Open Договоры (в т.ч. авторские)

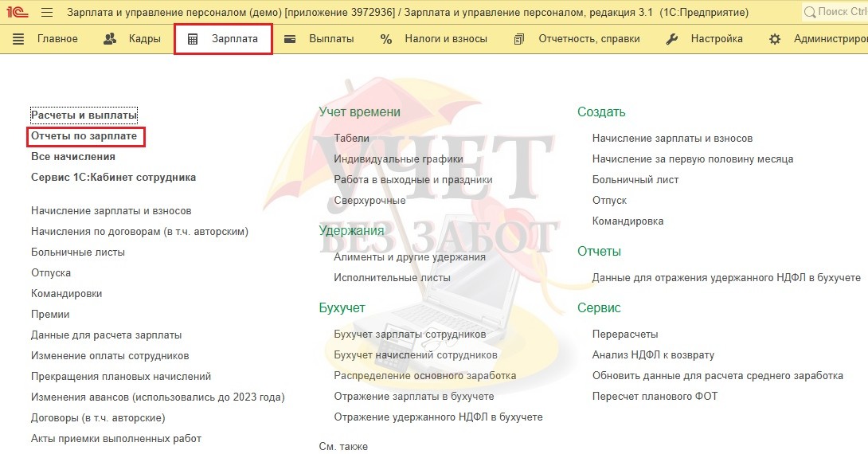98,418
